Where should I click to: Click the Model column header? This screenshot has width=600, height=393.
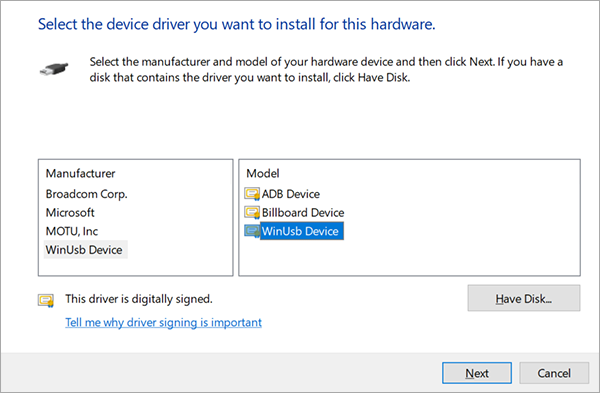tap(263, 173)
